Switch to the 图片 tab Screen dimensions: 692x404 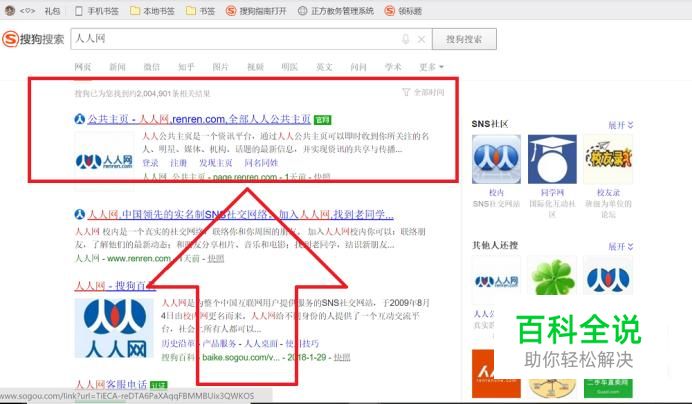pos(220,67)
